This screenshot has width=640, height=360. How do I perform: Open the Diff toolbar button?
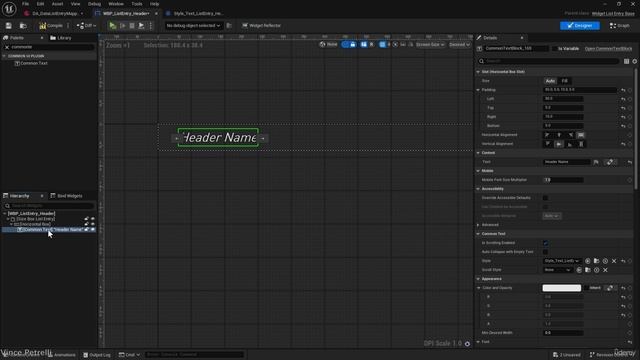86,26
